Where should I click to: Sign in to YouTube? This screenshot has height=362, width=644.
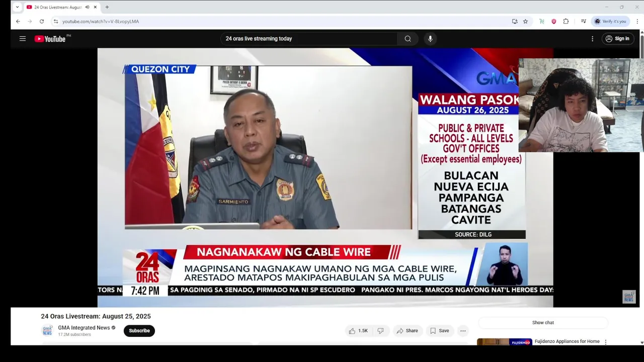click(x=617, y=39)
